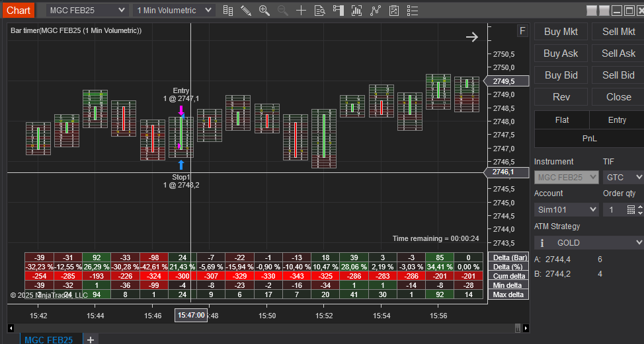The width and height of the screenshot is (644, 344).
Task: Click the Entry price display box
Action: tap(617, 120)
